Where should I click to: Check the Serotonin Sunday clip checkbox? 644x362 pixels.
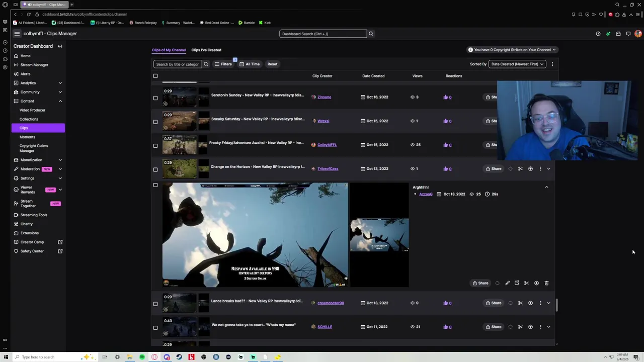coord(155,98)
